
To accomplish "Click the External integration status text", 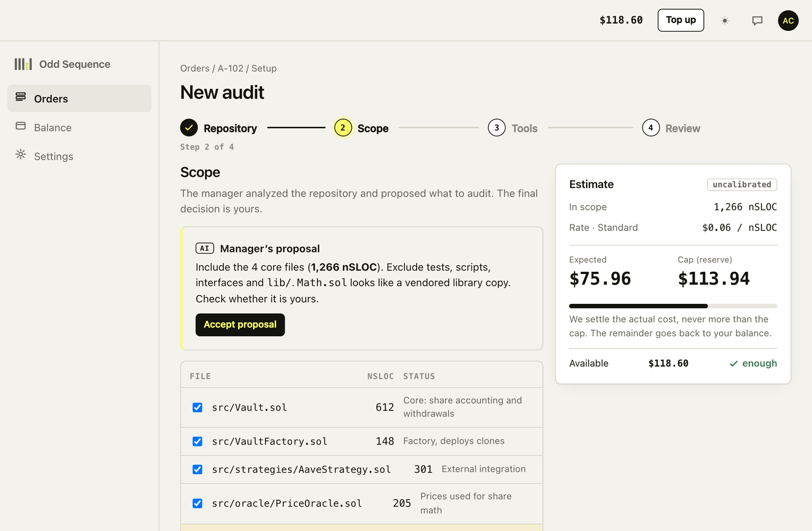I will click(484, 469).
